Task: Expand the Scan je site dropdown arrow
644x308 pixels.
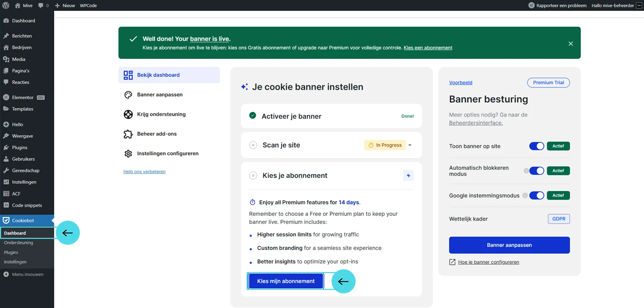Action: pyautogui.click(x=410, y=145)
